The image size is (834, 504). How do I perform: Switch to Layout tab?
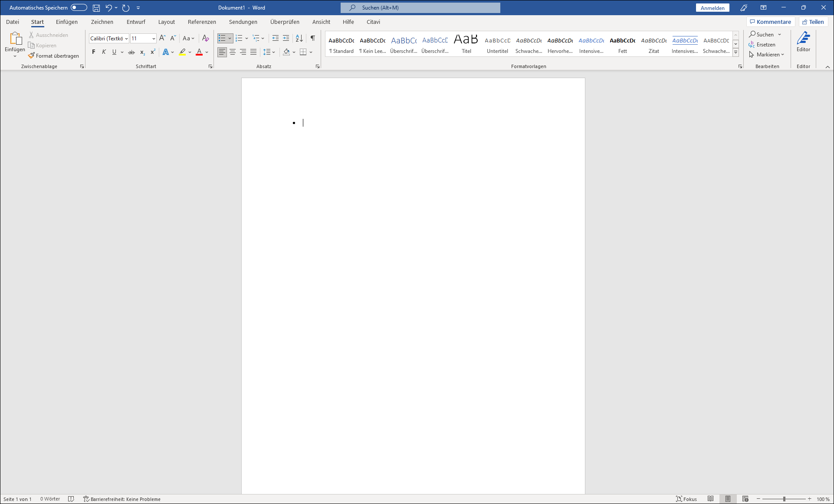(x=167, y=22)
